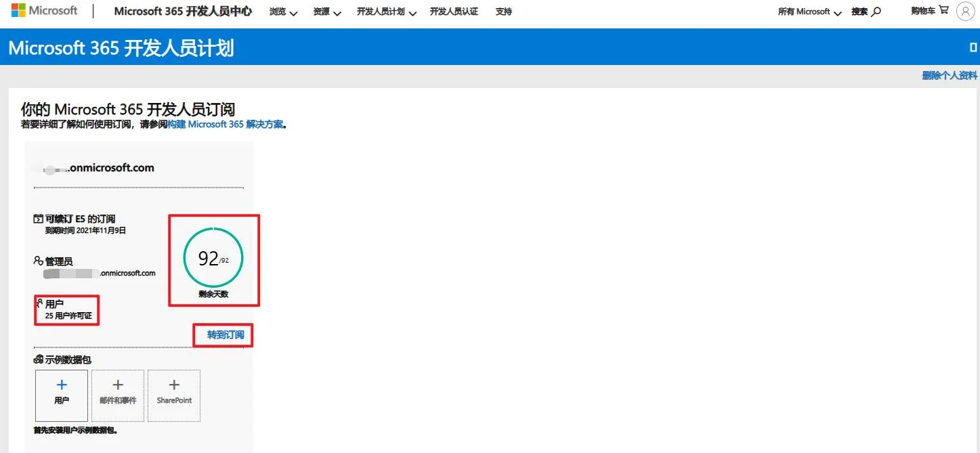Screen dimensions: 980x453
Task: Click the 删除个人资料 link
Action: tap(950, 75)
